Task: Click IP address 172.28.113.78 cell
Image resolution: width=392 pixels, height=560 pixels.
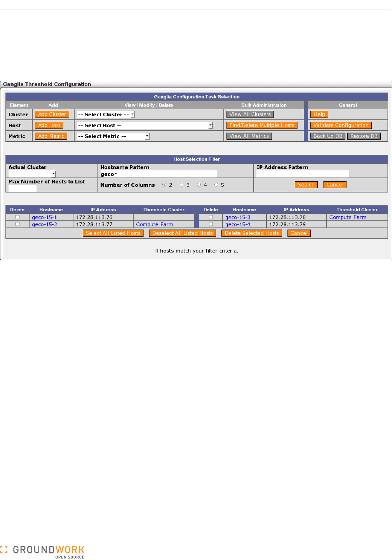Action: [296, 217]
